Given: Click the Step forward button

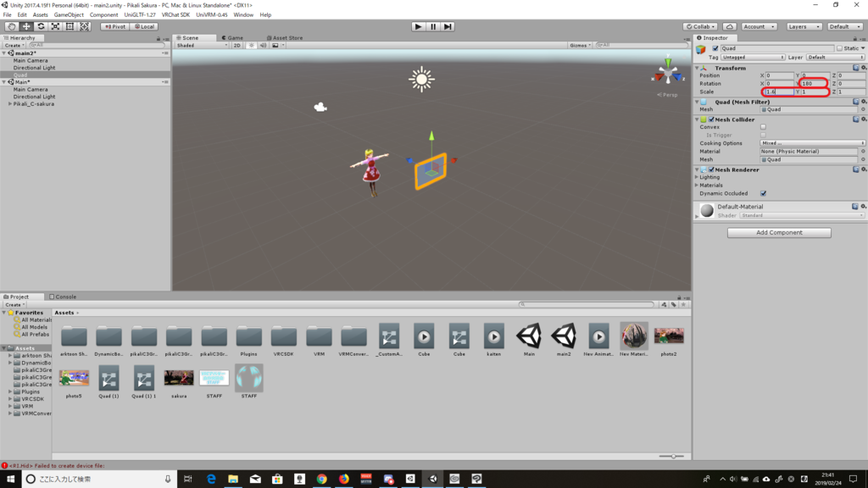Looking at the screenshot, I should tap(448, 26).
